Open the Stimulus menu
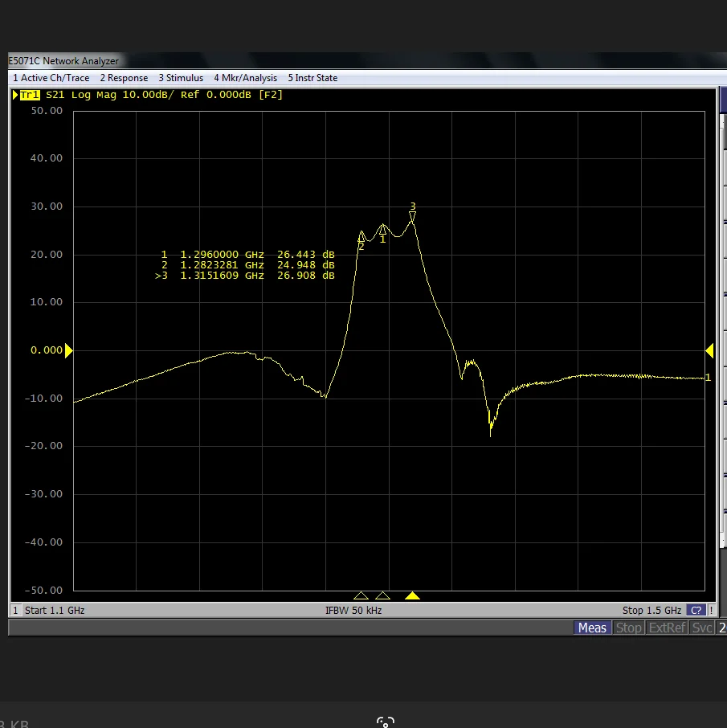The image size is (727, 728). tap(181, 78)
